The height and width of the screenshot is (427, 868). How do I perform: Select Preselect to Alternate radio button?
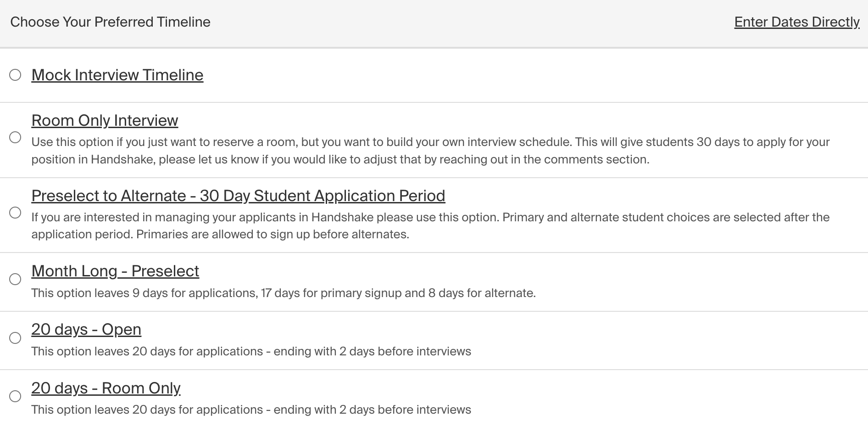point(15,213)
